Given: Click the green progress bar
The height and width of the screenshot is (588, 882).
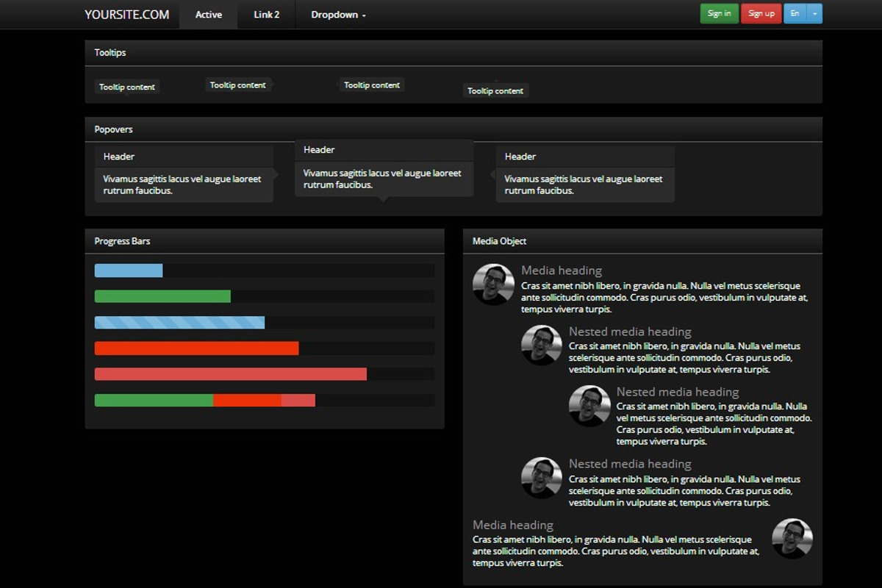Looking at the screenshot, I should click(x=162, y=296).
